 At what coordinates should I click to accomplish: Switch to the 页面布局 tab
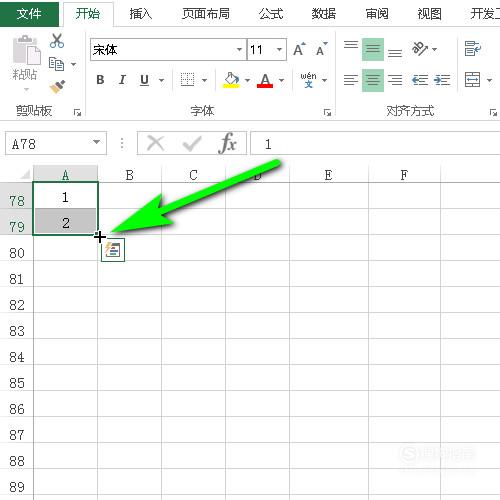tap(206, 14)
